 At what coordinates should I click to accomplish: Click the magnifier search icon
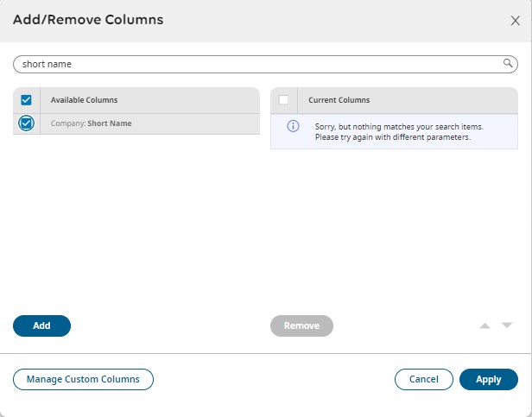point(509,63)
